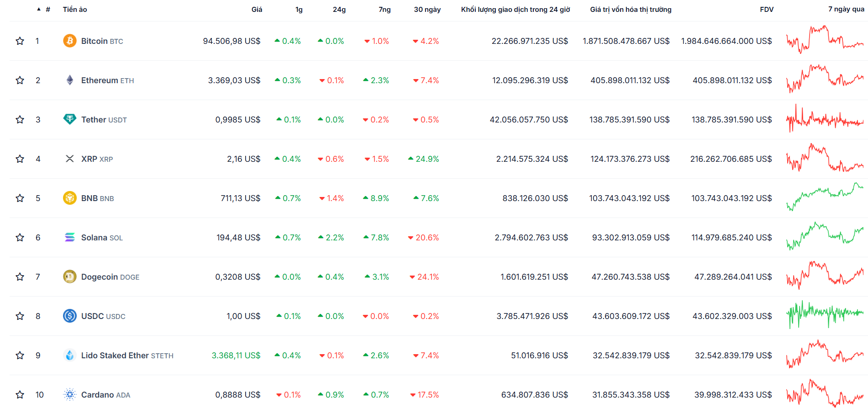Click the Dogecoin logo icon
This screenshot has height=409, width=868.
point(70,277)
